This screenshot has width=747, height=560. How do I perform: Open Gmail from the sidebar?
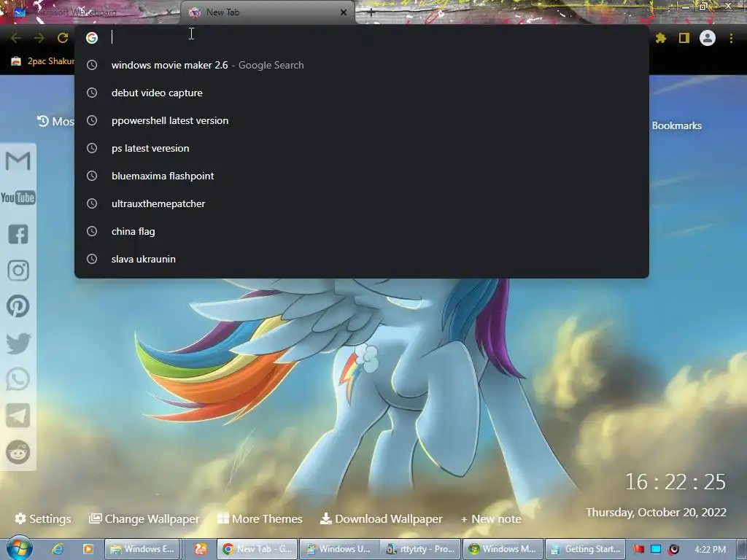tap(18, 161)
